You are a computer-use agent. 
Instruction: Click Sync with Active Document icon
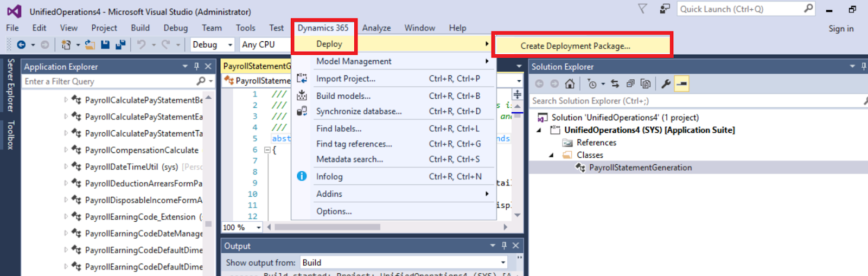point(615,84)
